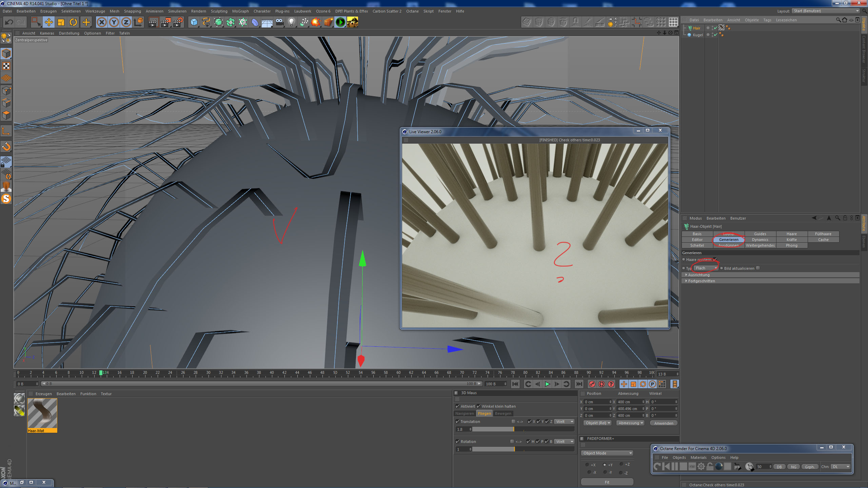Toggle Y axis lock icon
Viewport: 868px width, 488px height.
point(114,22)
